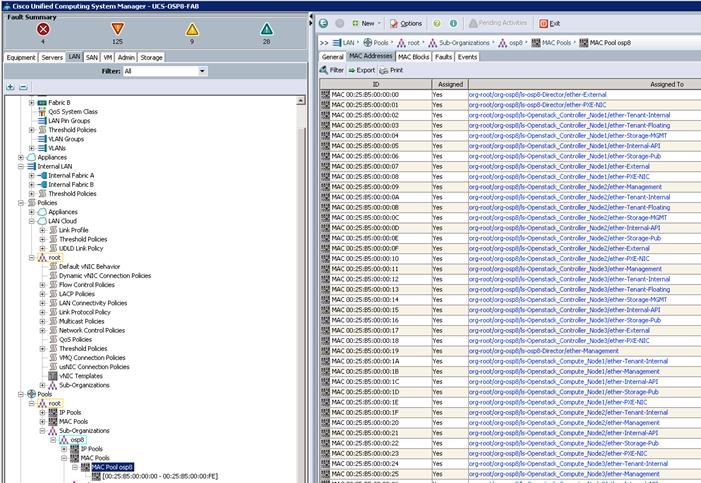
Task: Switch to the VM tab
Action: [108, 57]
